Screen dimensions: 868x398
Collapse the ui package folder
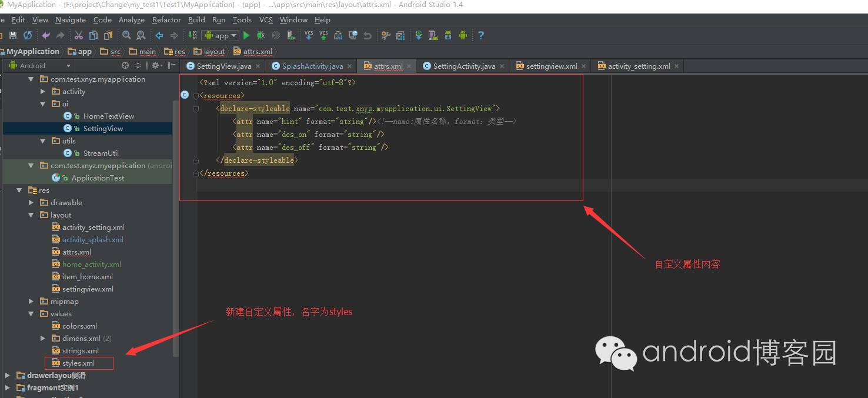[43, 104]
